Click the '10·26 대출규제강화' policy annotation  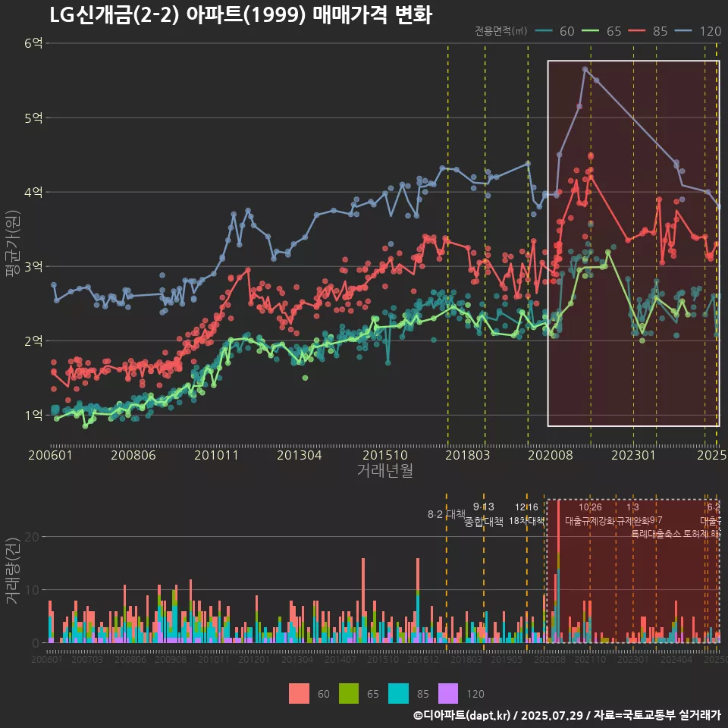pos(590,514)
